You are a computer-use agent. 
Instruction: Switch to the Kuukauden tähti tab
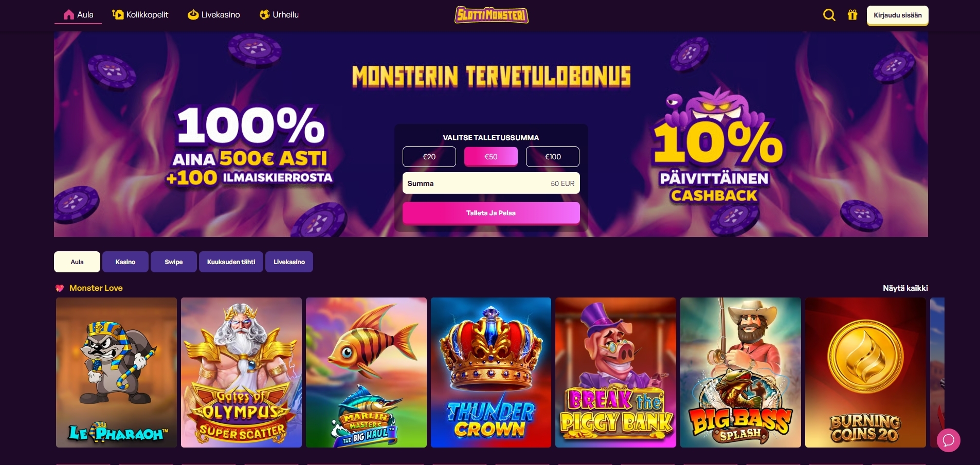point(231,262)
